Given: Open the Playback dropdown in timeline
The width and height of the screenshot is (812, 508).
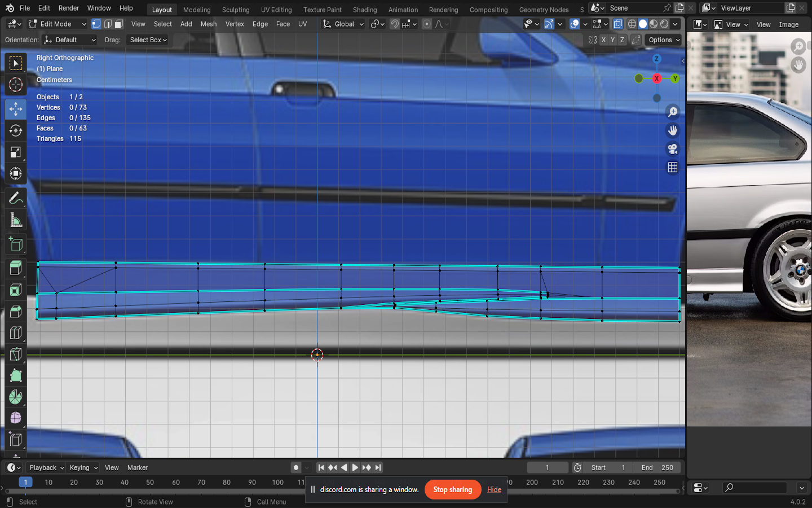Looking at the screenshot, I should pyautogui.click(x=47, y=467).
